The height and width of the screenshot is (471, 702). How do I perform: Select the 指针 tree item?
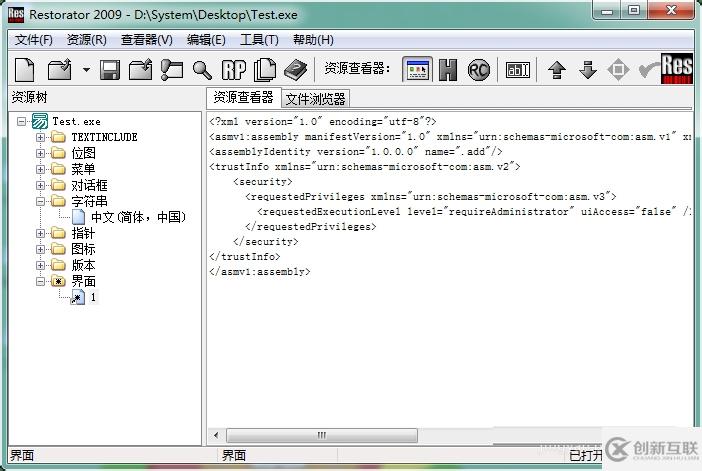click(x=83, y=234)
